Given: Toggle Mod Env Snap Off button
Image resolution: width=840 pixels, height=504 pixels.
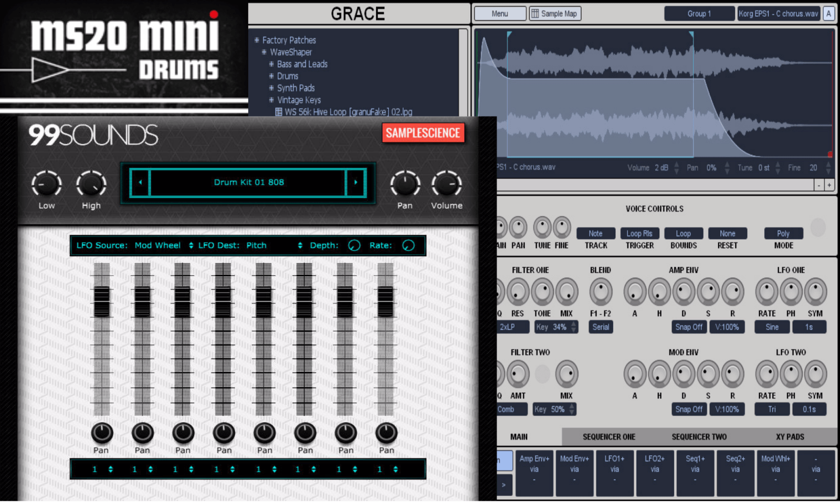Looking at the screenshot, I should (x=689, y=409).
